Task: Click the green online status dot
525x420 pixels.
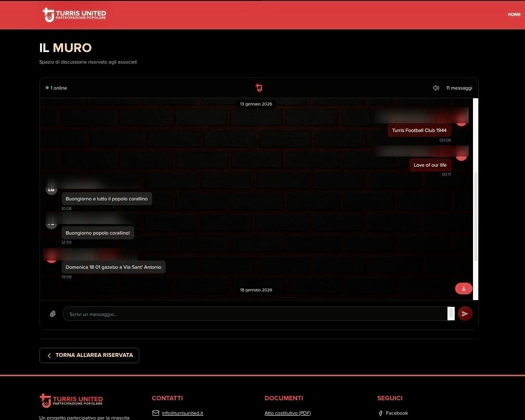Action: 47,88
